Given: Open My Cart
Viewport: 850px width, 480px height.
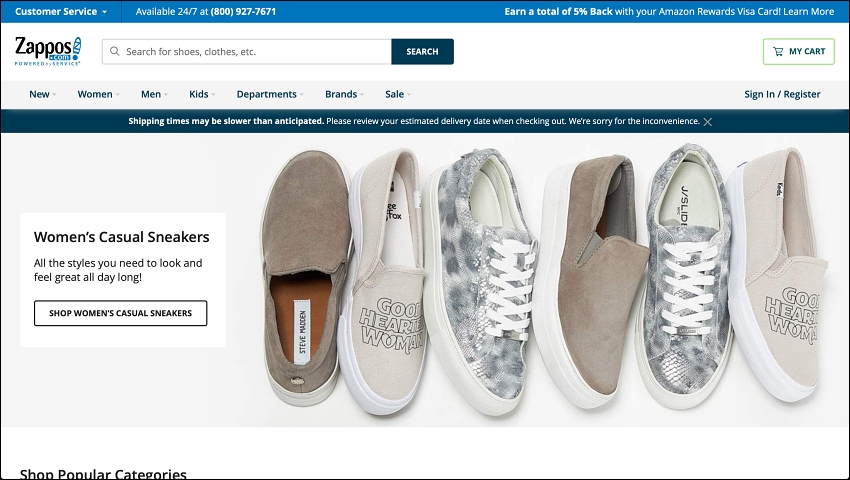Looking at the screenshot, I should [x=799, y=52].
